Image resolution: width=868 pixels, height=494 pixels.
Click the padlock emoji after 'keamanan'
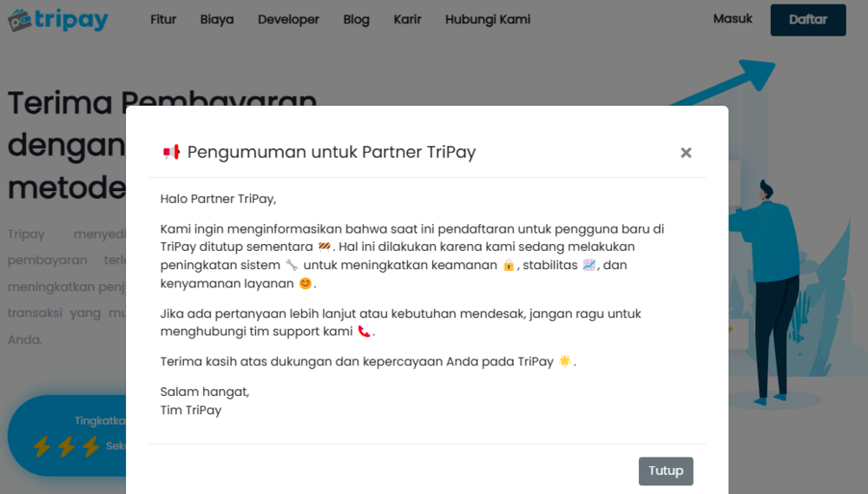(x=509, y=266)
